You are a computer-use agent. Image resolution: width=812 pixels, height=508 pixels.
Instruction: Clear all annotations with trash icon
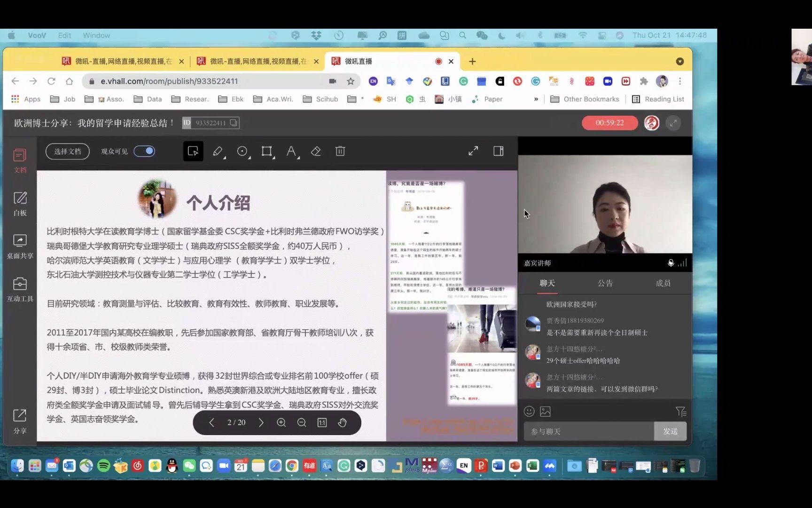(340, 151)
